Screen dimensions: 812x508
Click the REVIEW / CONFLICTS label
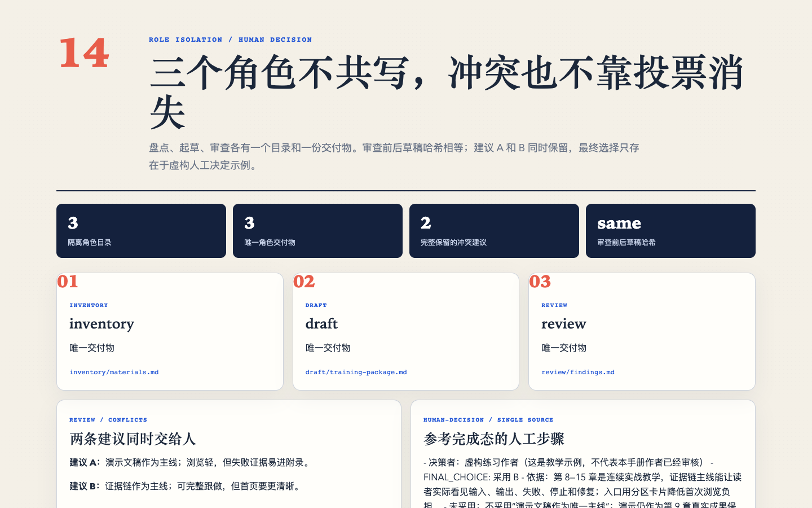[108, 420]
